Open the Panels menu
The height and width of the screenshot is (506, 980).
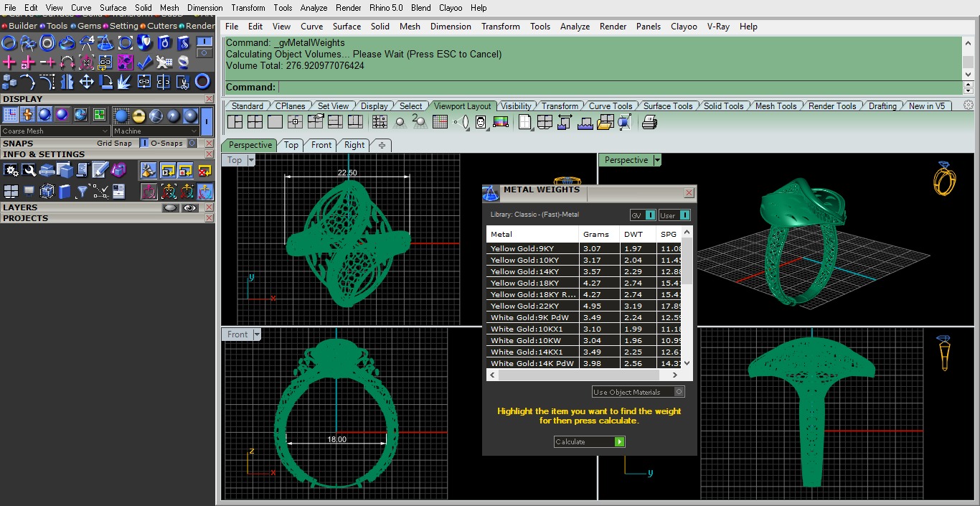point(649,27)
